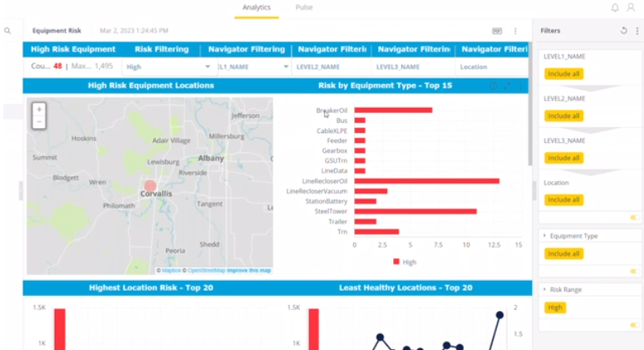
Task: Zoom in on the map
Action: click(39, 109)
